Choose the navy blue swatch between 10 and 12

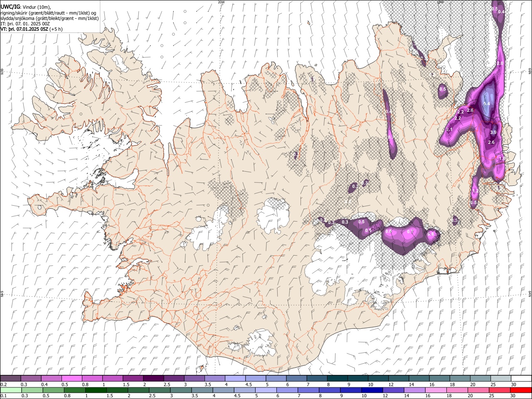point(372,390)
